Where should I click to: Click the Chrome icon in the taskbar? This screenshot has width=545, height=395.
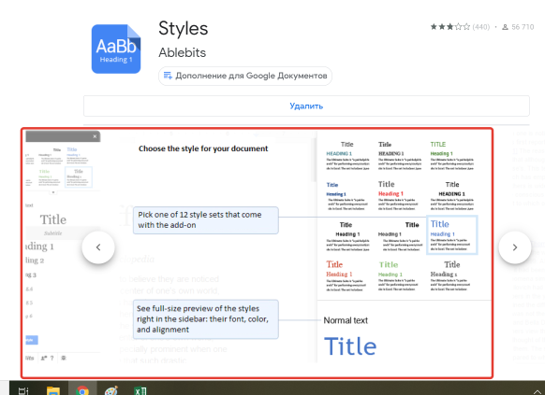point(82,390)
